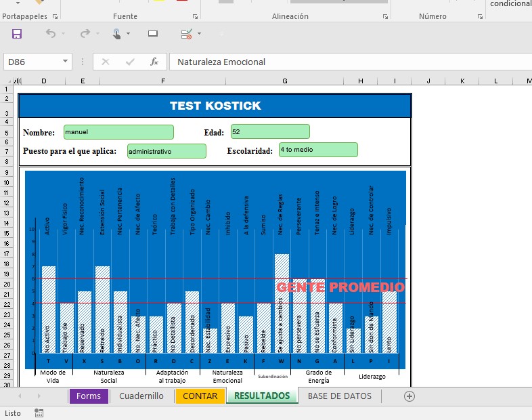The height and width of the screenshot is (420, 532).
Task: Select column F header
Action: [x=163, y=81]
